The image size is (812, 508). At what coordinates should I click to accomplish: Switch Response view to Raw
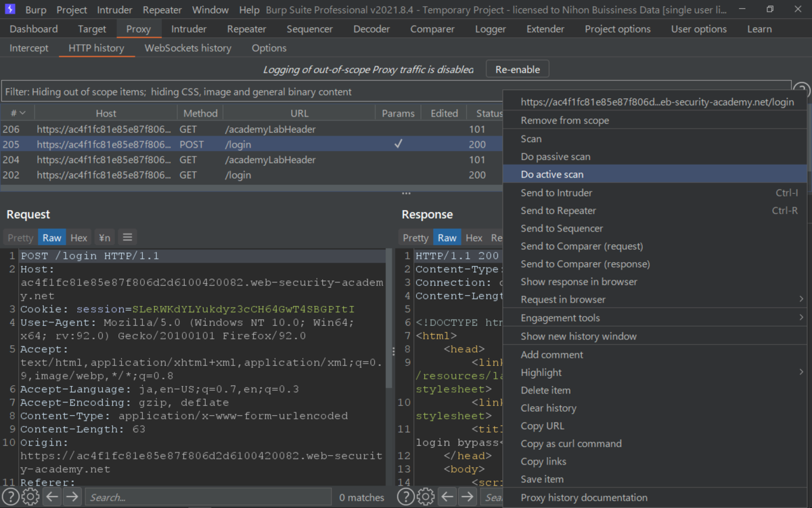[447, 237]
